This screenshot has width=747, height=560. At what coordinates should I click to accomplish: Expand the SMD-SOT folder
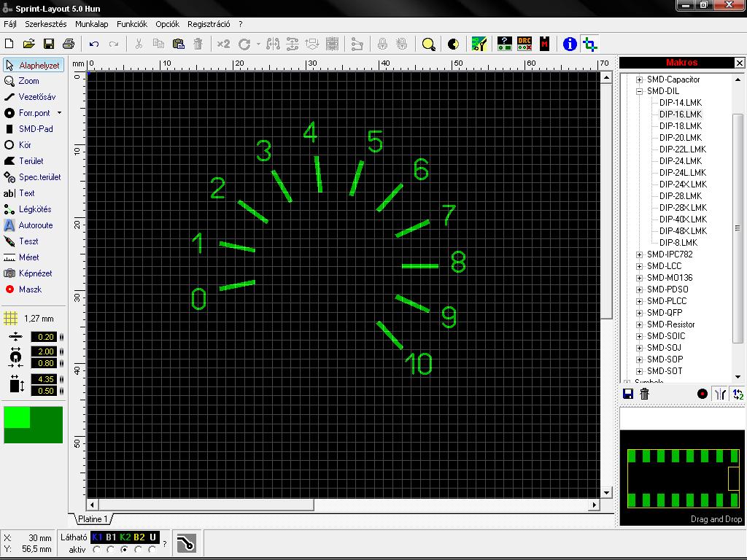coord(639,371)
